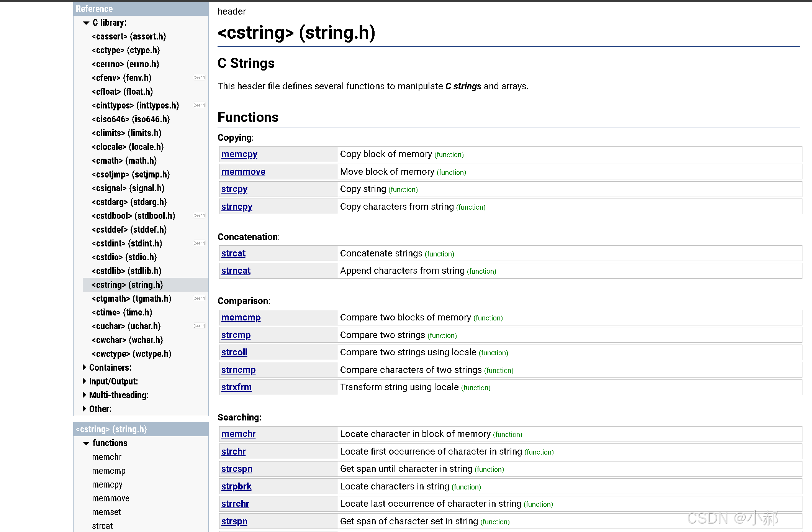This screenshot has width=812, height=532.
Task: Collapse the functions list in cstring panel
Action: pyautogui.click(x=86, y=443)
